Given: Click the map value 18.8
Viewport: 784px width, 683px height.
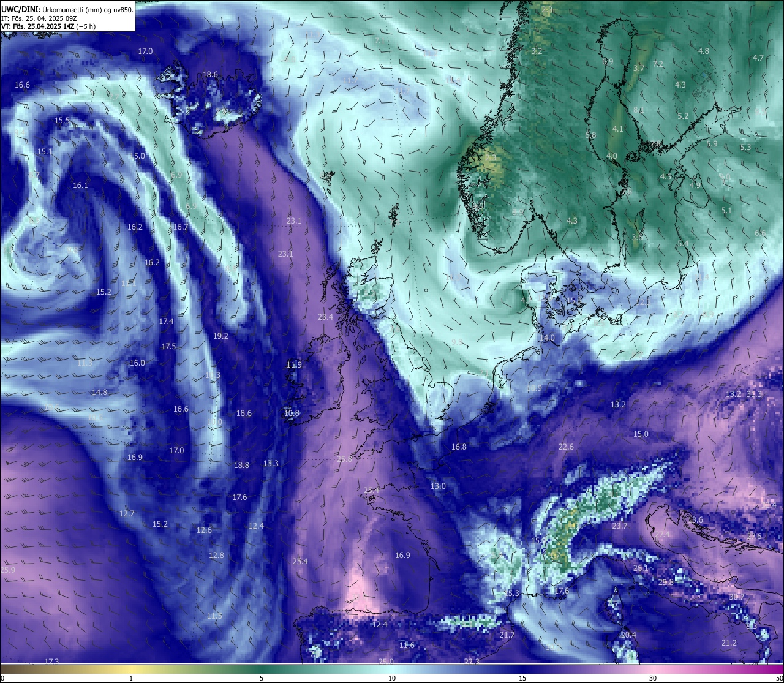Looking at the screenshot, I should point(241,466).
